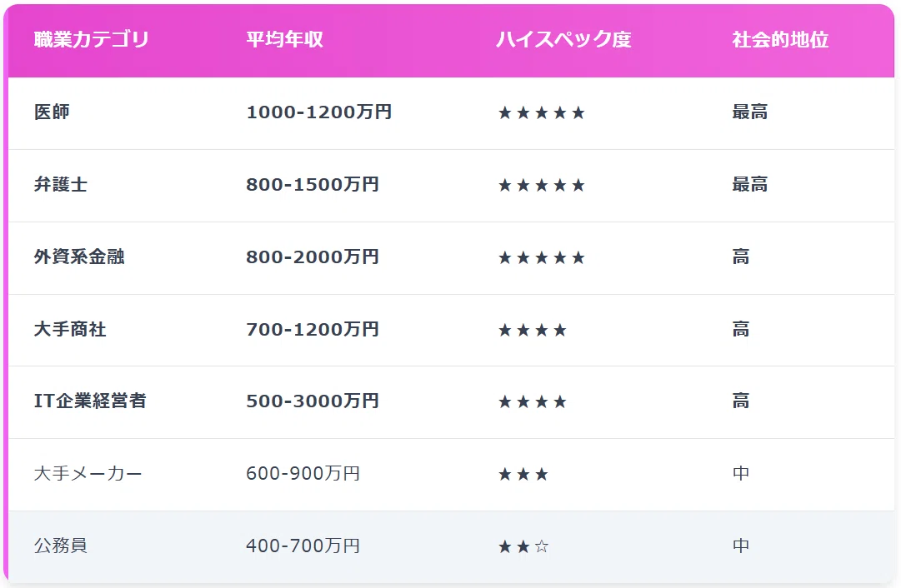Click the four-star rating for 大手商社
The width and height of the screenshot is (901, 588).
532,330
